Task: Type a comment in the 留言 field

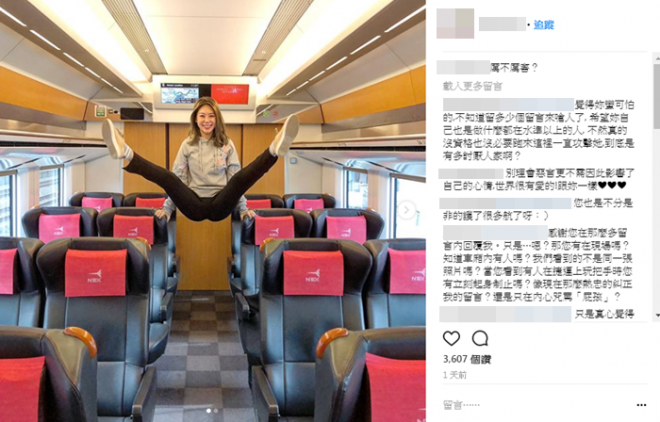Action: [535, 405]
